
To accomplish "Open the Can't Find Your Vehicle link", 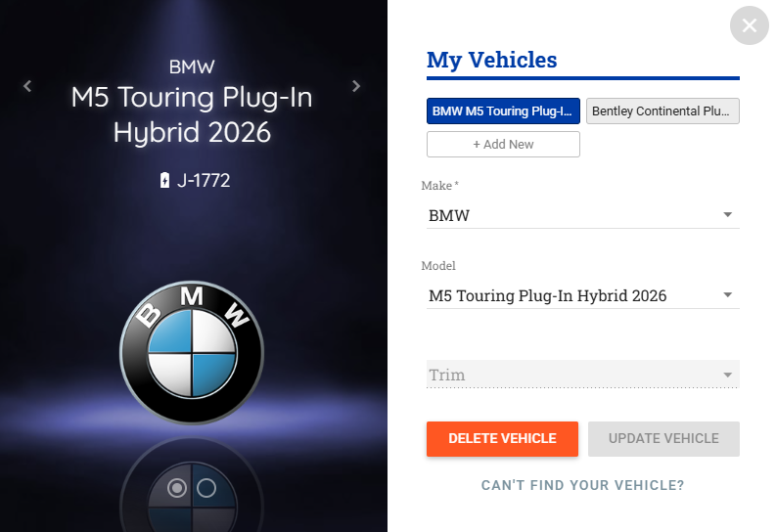I will tap(582, 485).
